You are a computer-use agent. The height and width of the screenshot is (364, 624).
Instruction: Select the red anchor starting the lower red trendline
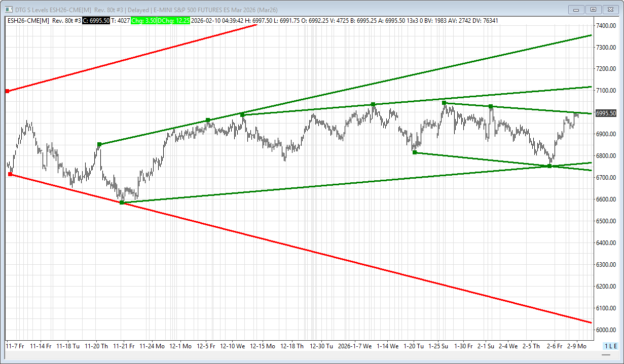(10, 174)
